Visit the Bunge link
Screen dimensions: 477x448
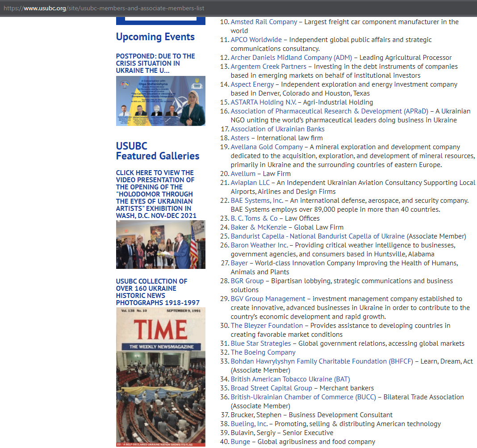(240, 442)
